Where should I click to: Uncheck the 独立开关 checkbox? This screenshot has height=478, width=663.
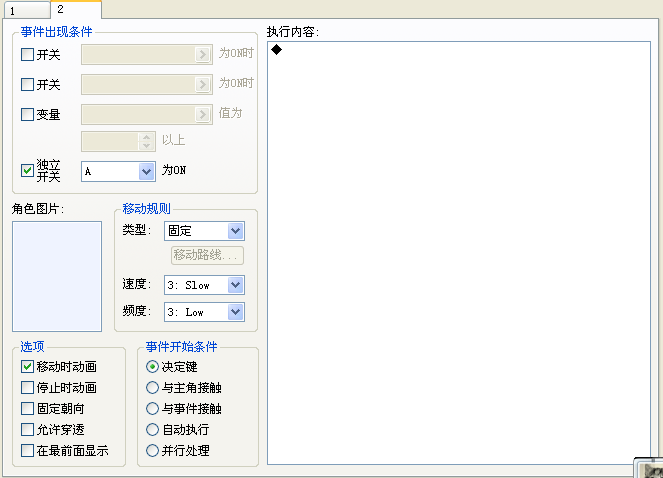point(27,171)
